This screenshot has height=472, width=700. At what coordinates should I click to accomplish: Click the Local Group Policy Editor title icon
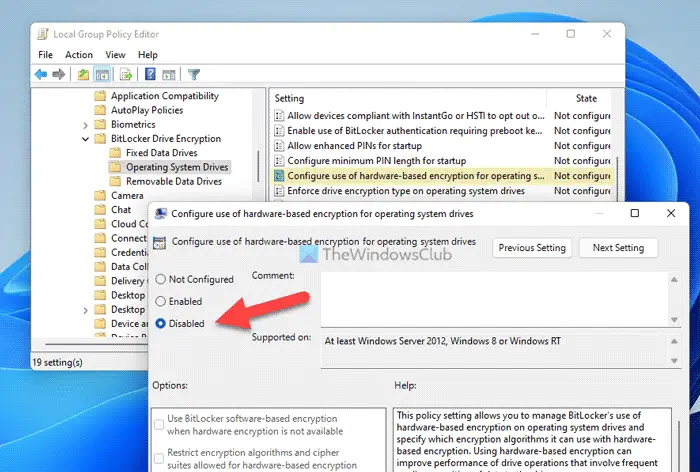(x=43, y=34)
